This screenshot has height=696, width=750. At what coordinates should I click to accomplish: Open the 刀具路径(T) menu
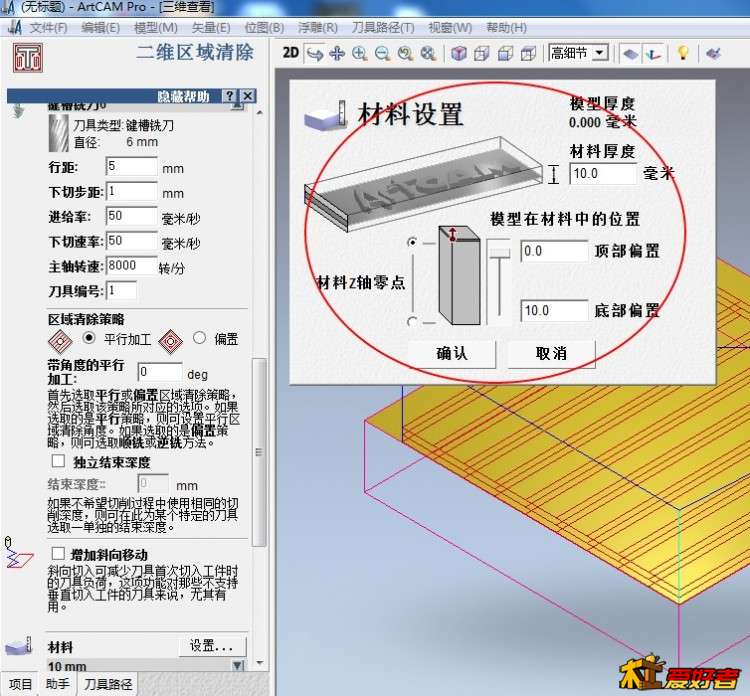[383, 28]
